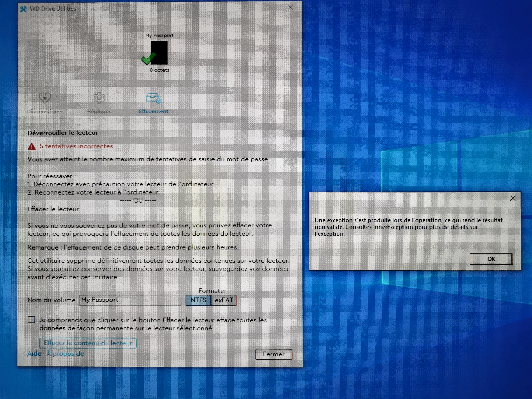Screen dimensions: 532x399
Task: Minimize the WD Drive Utilities window
Action: point(244,8)
